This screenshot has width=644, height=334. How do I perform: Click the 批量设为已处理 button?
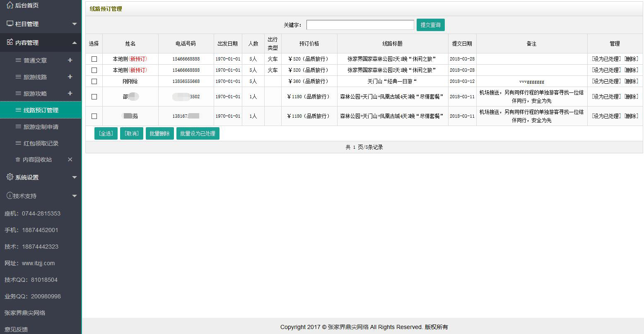coord(198,133)
